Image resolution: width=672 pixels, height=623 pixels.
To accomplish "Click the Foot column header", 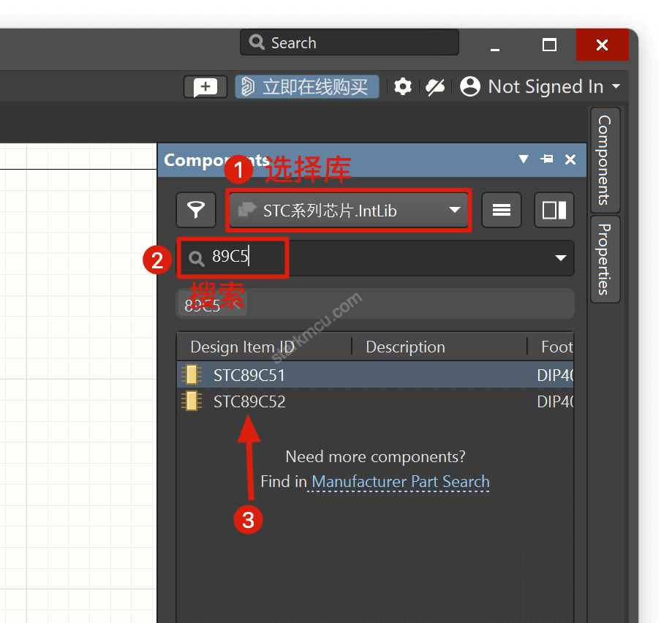I will [556, 347].
